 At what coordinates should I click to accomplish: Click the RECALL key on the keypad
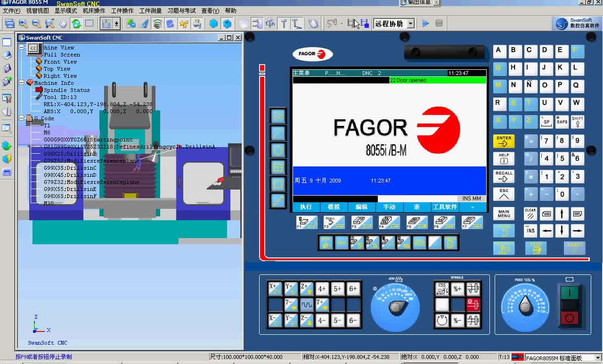(x=504, y=176)
